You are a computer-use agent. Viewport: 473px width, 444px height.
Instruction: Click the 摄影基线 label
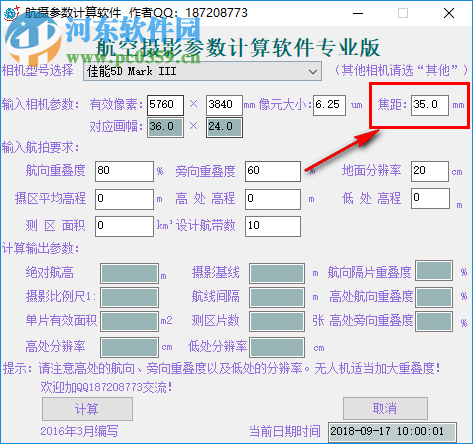216,273
